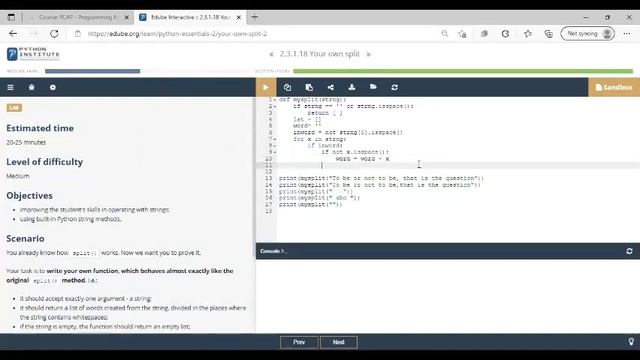Screen dimensions: 640x360
Task: Show the hint lightbulb icon
Action: 631,342
